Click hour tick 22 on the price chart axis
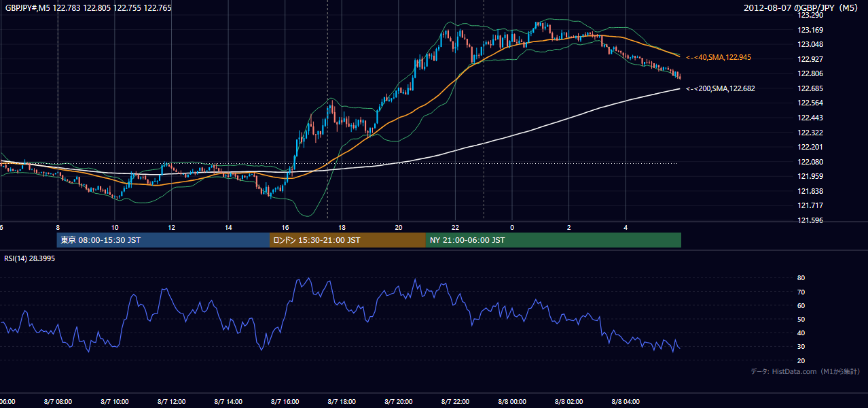This screenshot has height=408, width=868. [x=455, y=227]
